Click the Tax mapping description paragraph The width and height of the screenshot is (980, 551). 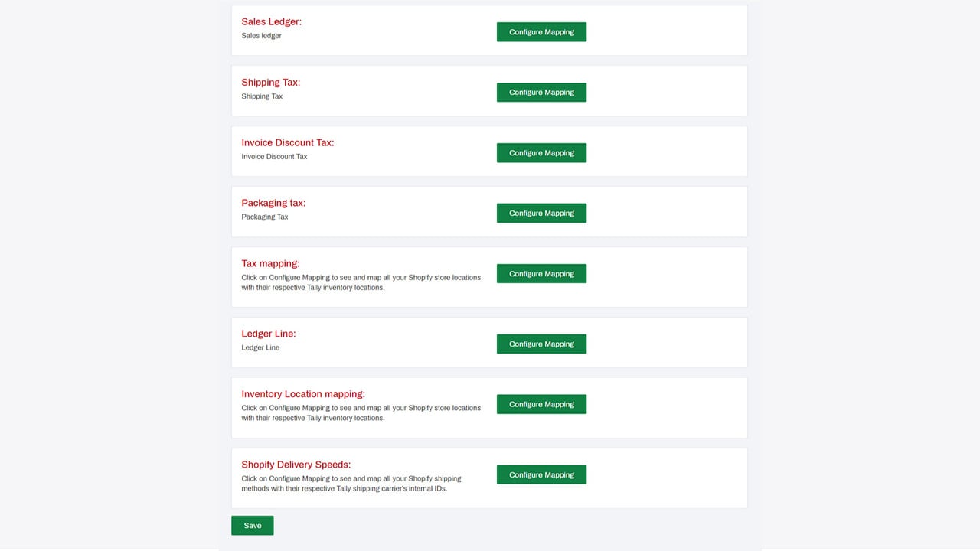tap(361, 282)
